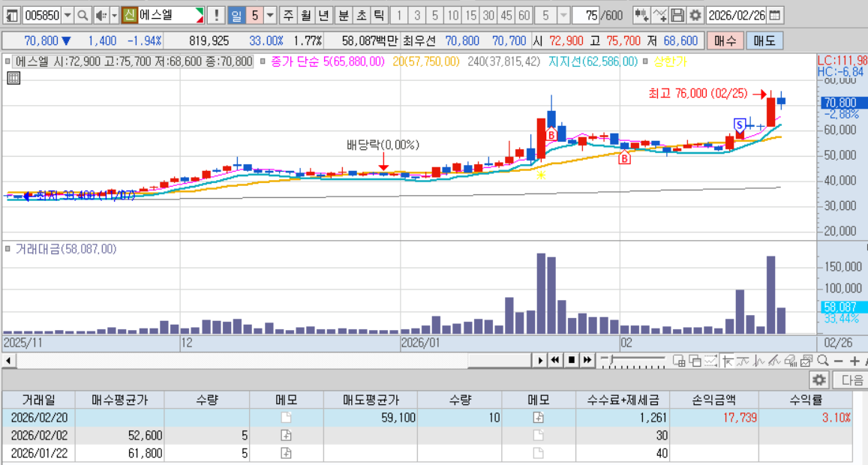Open memo icon in the 2026/02/20 sell row
Screen dimensions: 868x465
pos(538,418)
